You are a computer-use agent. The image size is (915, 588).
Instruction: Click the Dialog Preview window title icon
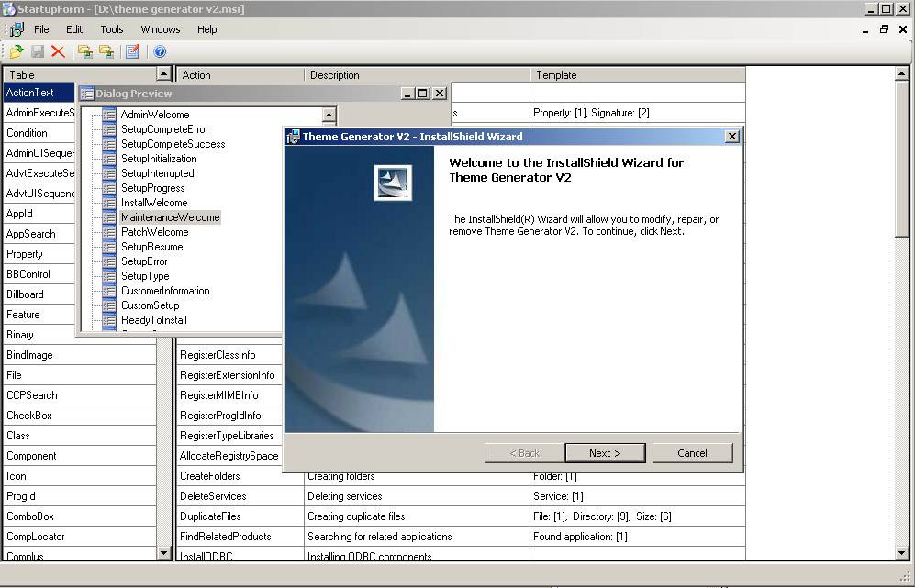coord(87,94)
